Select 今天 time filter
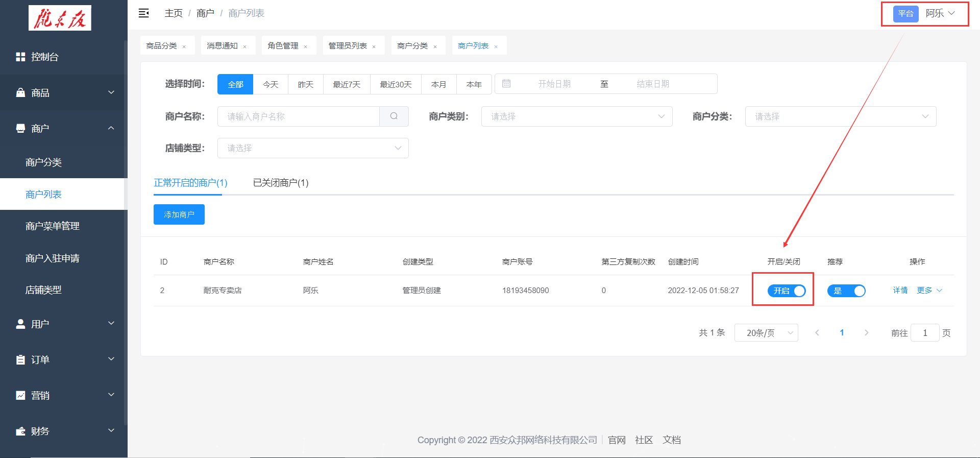 [271, 84]
